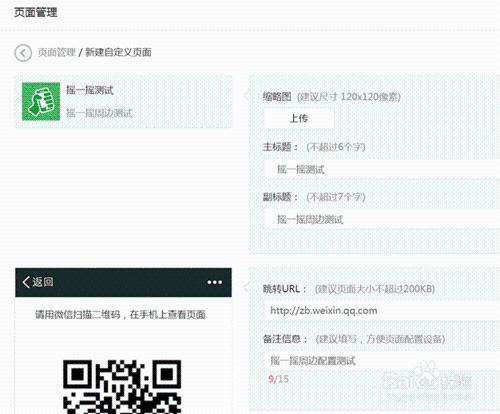Focus the 备注信息 input field
This screenshot has height=414, width=500.
tap(382, 360)
